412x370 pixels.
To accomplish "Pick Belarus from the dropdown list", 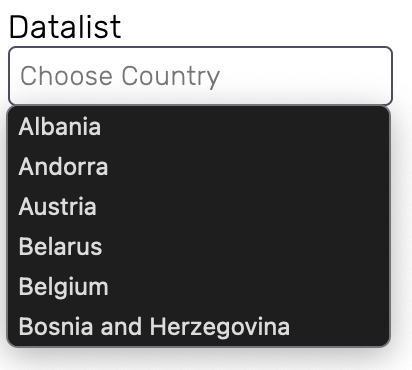I will (198, 247).
